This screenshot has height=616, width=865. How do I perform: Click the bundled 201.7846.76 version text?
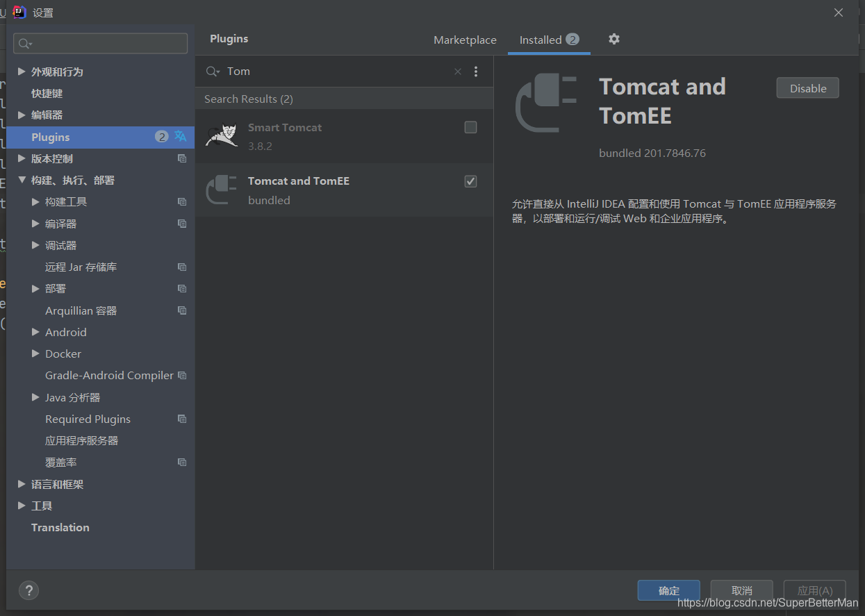tap(652, 153)
